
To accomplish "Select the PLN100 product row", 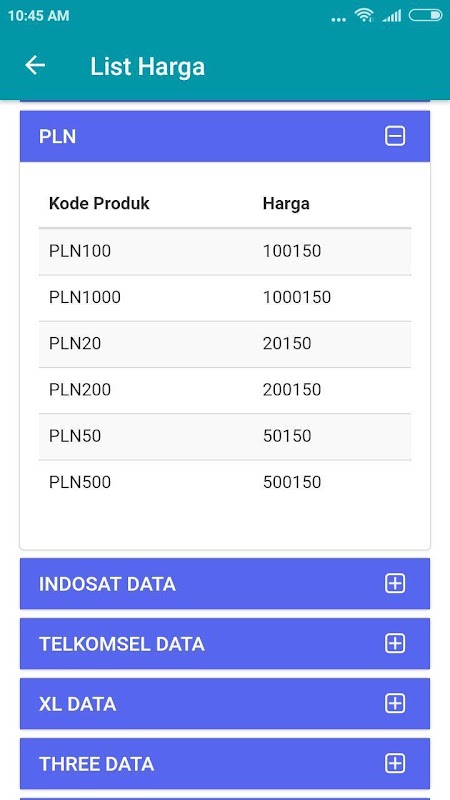I will [x=225, y=252].
